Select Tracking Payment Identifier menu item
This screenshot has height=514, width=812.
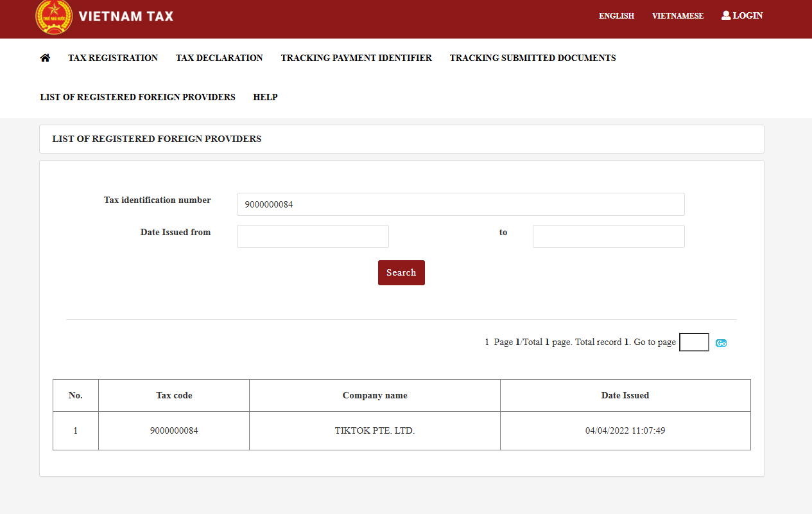coord(356,58)
